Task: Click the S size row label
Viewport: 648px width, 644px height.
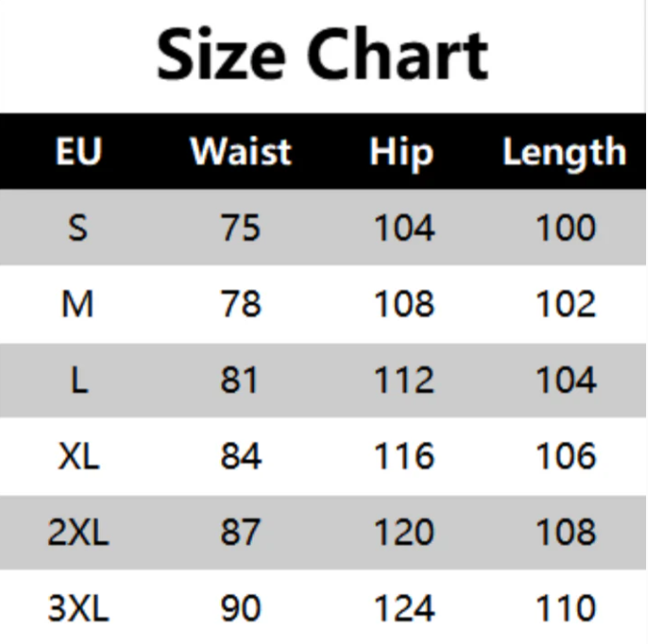Action: tap(79, 229)
